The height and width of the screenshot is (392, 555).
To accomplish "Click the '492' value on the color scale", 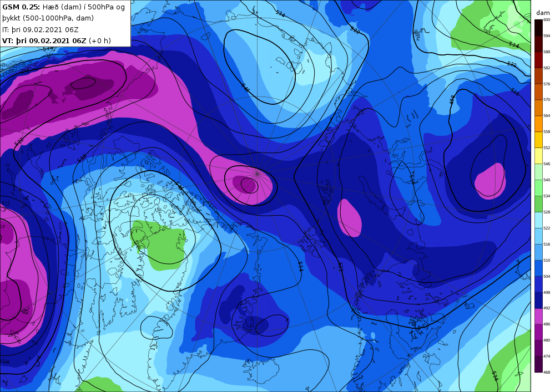I will [547, 308].
